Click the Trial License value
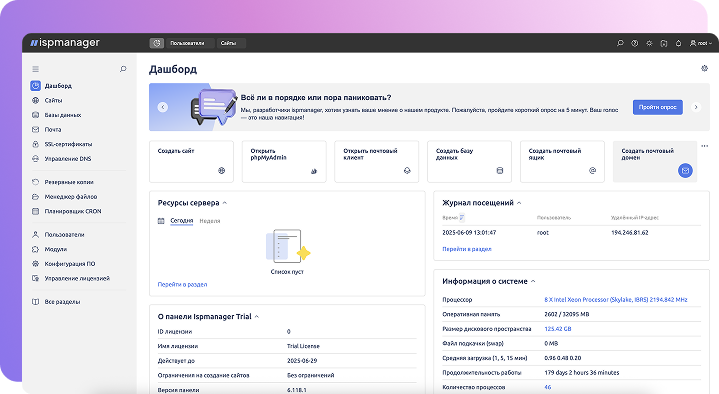This screenshot has width=719, height=394. point(303,346)
